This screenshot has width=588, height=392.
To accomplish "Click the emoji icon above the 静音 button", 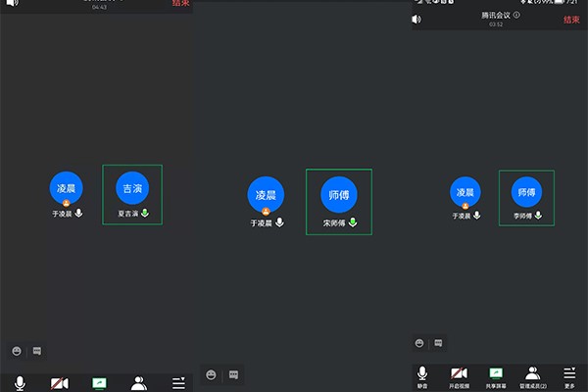I will tap(419, 343).
